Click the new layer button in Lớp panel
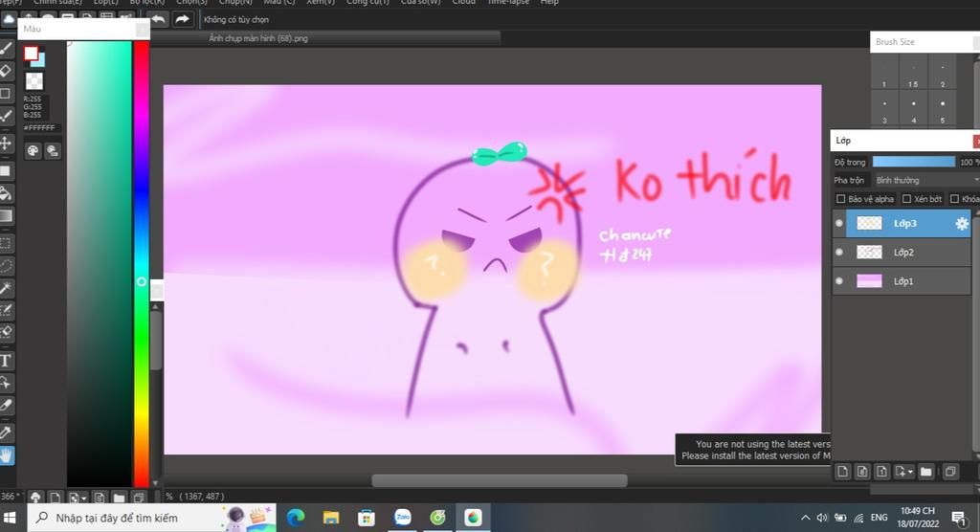The height and width of the screenshot is (532, 980). (x=842, y=472)
